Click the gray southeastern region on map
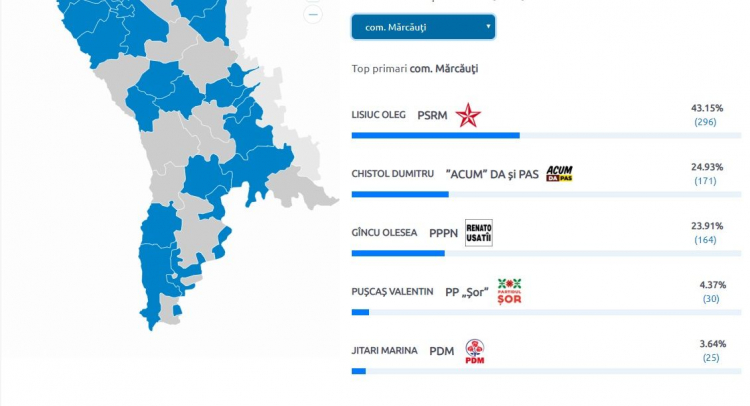 point(299,189)
